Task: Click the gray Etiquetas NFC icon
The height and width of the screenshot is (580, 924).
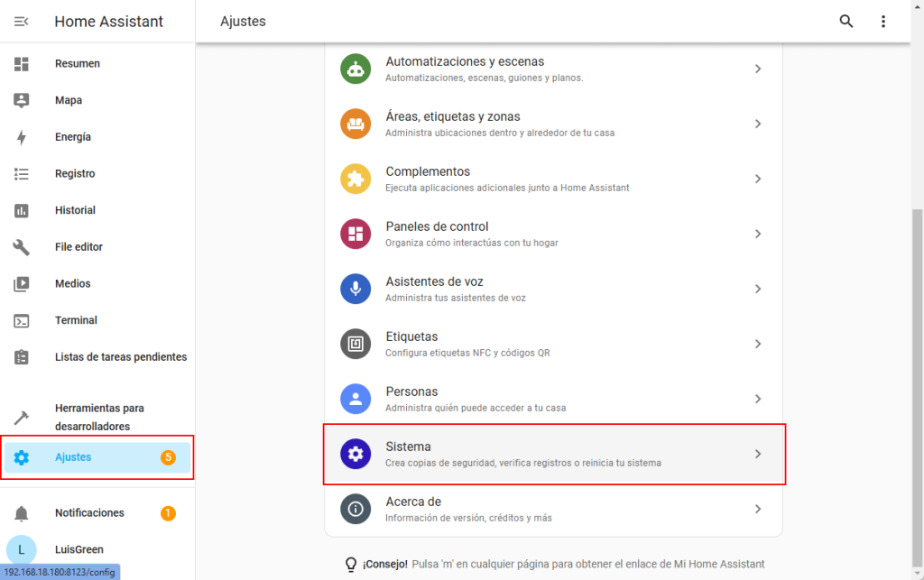Action: 356,344
